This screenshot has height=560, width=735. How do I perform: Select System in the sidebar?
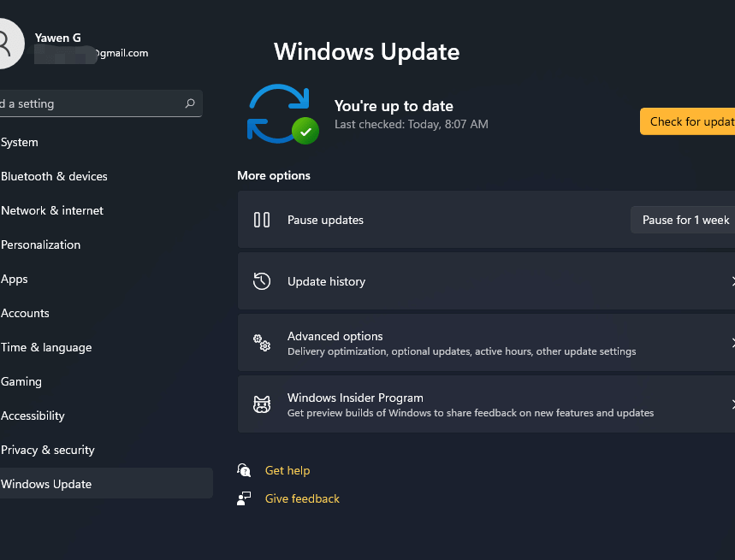(x=20, y=142)
